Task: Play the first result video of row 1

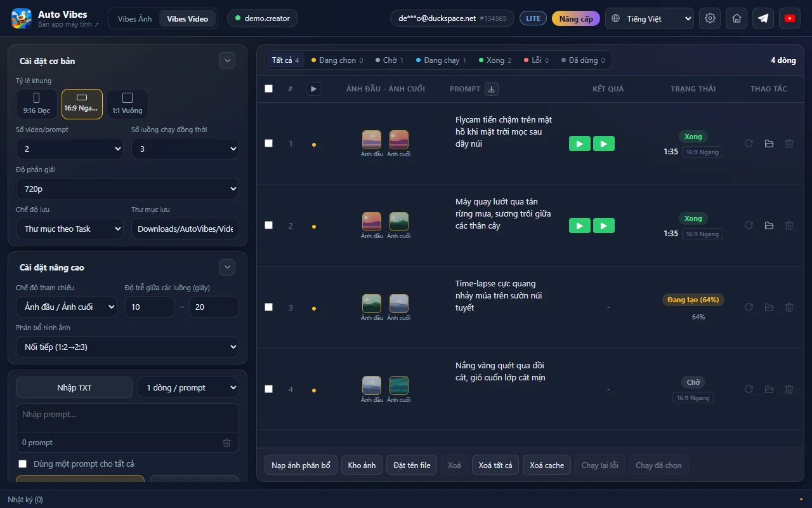Action: coord(579,144)
